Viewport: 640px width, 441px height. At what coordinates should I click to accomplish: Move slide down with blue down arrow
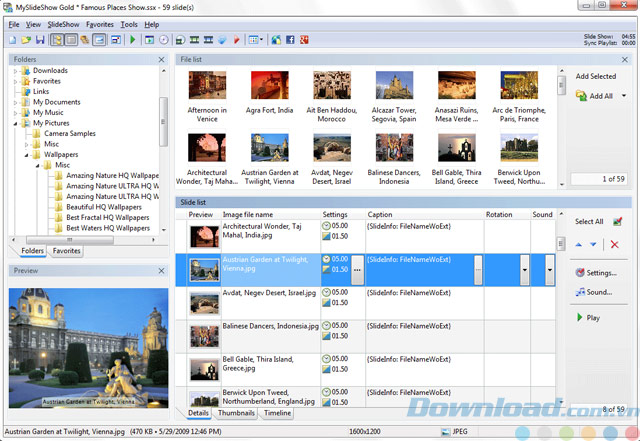point(593,244)
